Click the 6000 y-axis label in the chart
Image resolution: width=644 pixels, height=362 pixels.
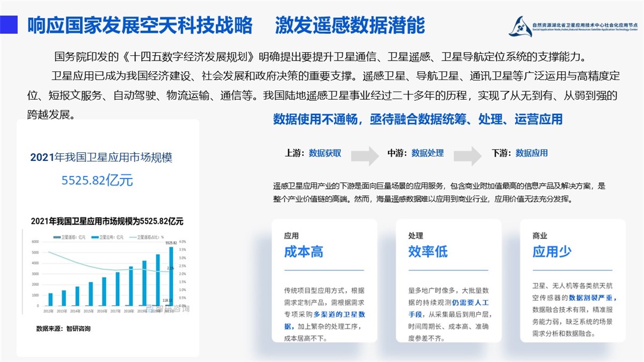coord(35,242)
